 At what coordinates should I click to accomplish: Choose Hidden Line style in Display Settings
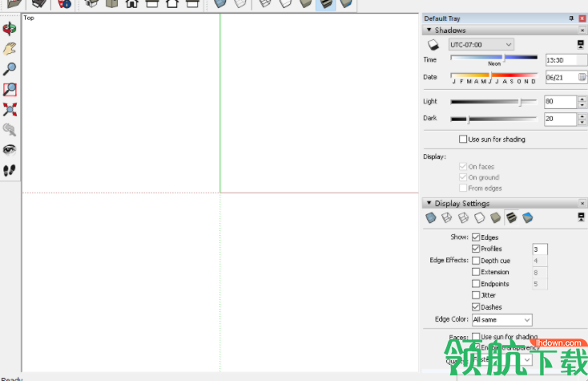479,217
